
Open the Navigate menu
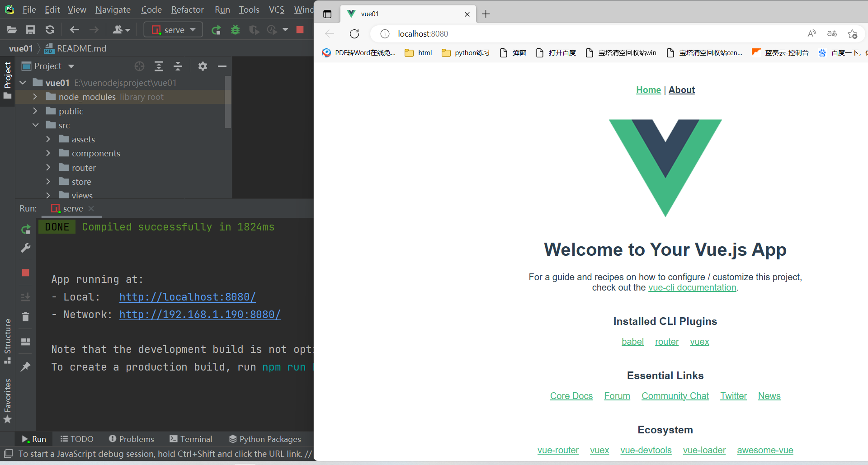point(113,9)
